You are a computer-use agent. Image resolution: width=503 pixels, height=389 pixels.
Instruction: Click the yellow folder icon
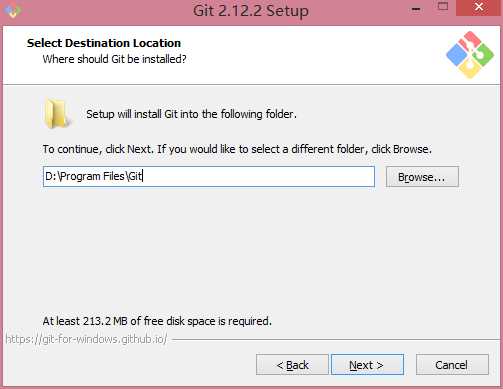pos(57,114)
